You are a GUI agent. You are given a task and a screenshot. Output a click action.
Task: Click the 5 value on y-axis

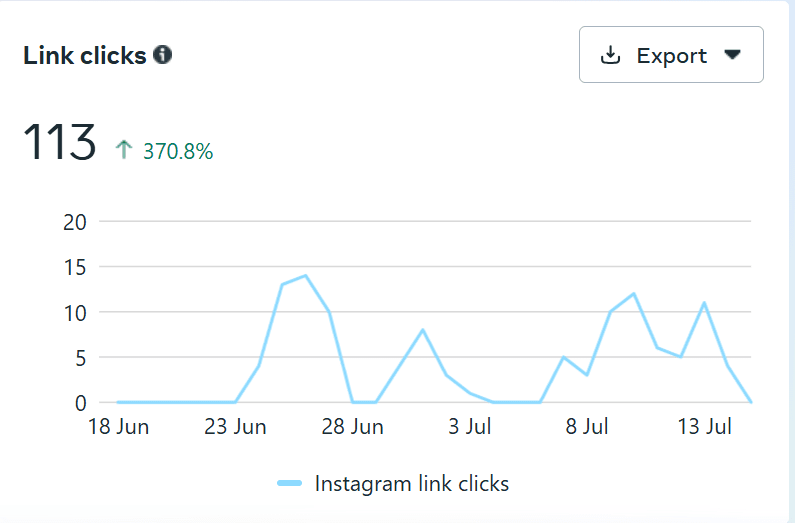[80, 357]
